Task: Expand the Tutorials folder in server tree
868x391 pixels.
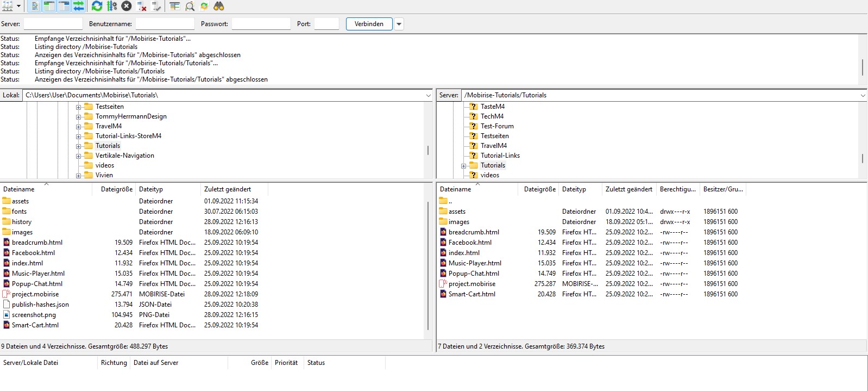Action: point(464,166)
